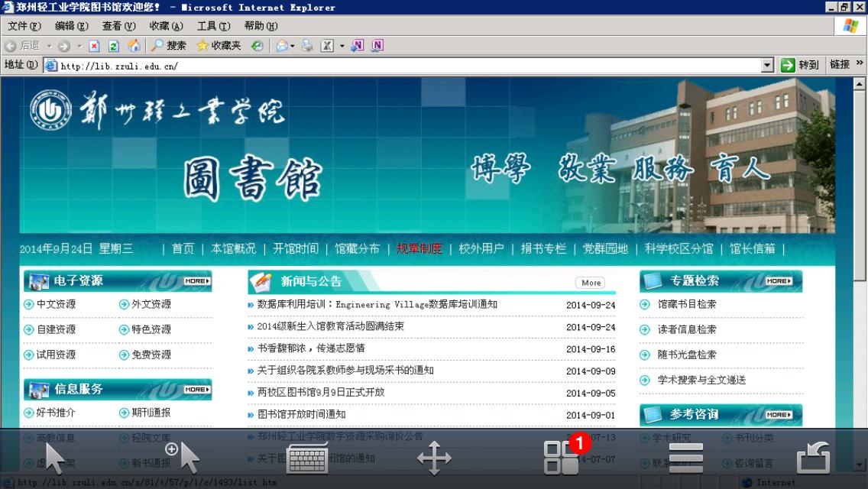Screen dimensions: 868x489
Task: Click the vertical scrollbar up arrow
Action: pos(860,84)
